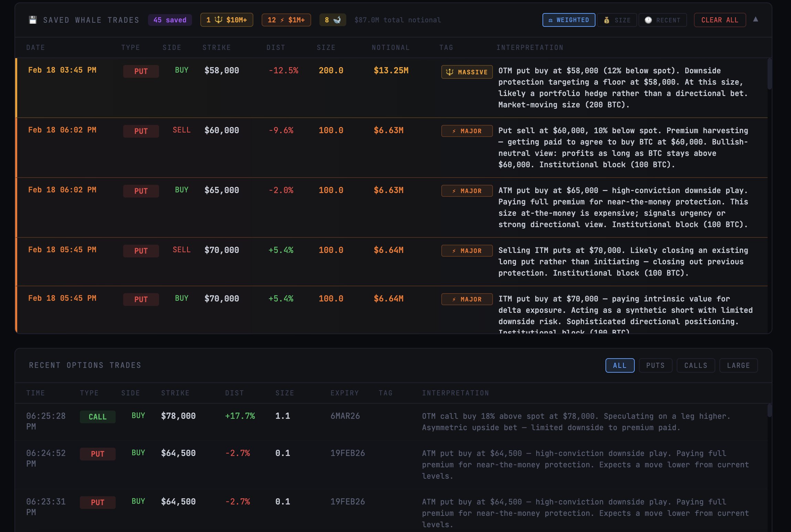Select the CALLS filter tab
This screenshot has height=532, width=791.
click(695, 365)
